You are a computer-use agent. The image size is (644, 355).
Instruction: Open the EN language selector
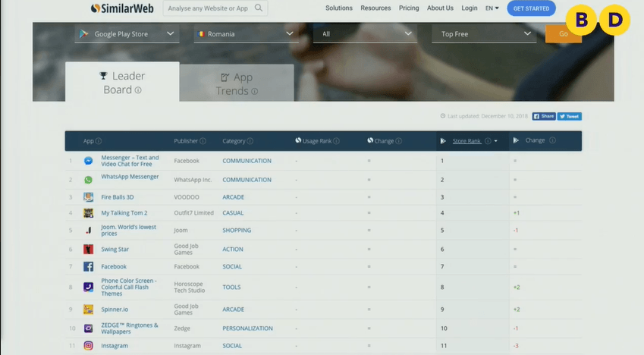coord(492,8)
